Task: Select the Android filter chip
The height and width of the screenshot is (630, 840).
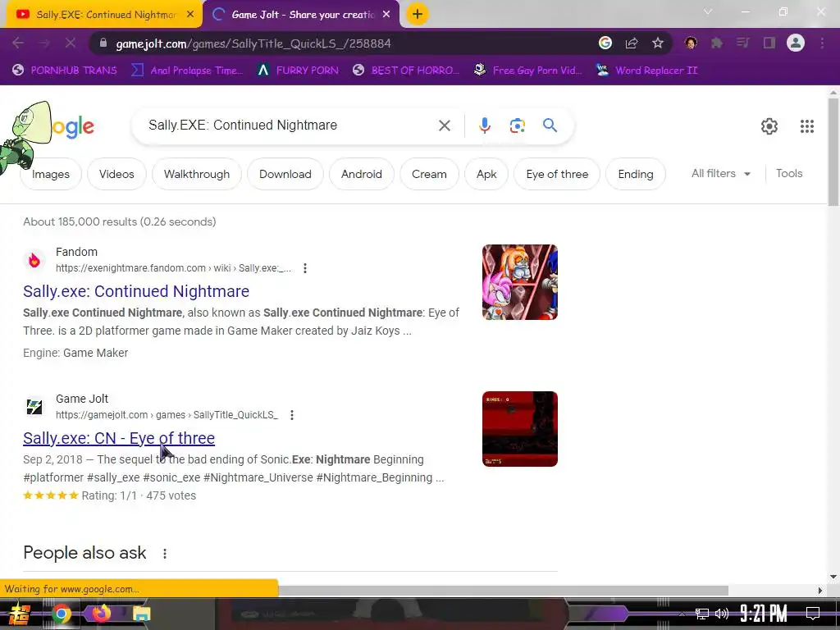Action: pyautogui.click(x=362, y=174)
